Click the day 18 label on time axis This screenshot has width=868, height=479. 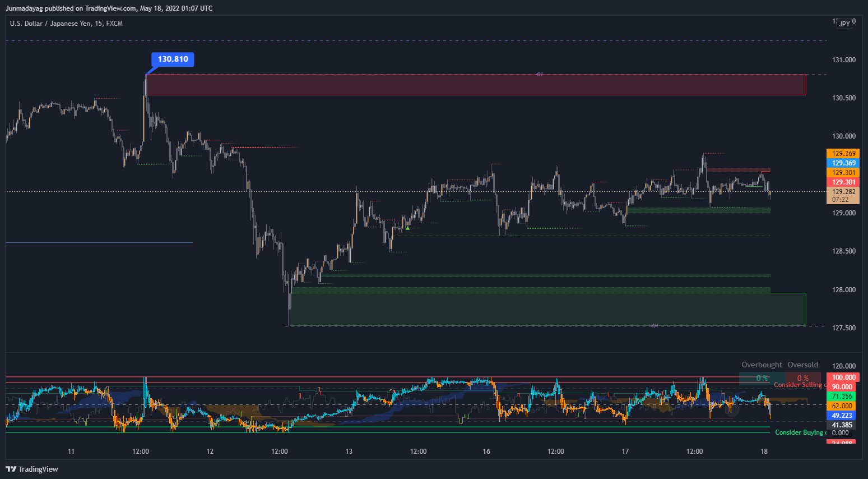point(764,452)
